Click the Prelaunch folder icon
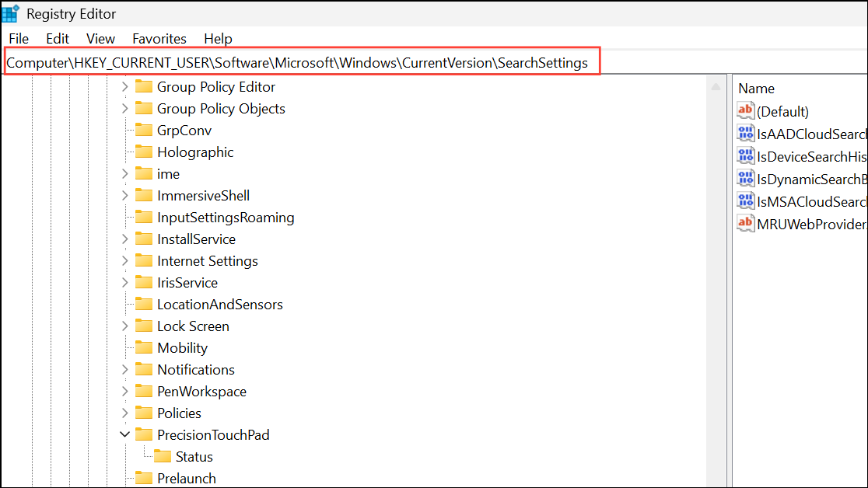The height and width of the screenshot is (488, 868). pyautogui.click(x=144, y=478)
